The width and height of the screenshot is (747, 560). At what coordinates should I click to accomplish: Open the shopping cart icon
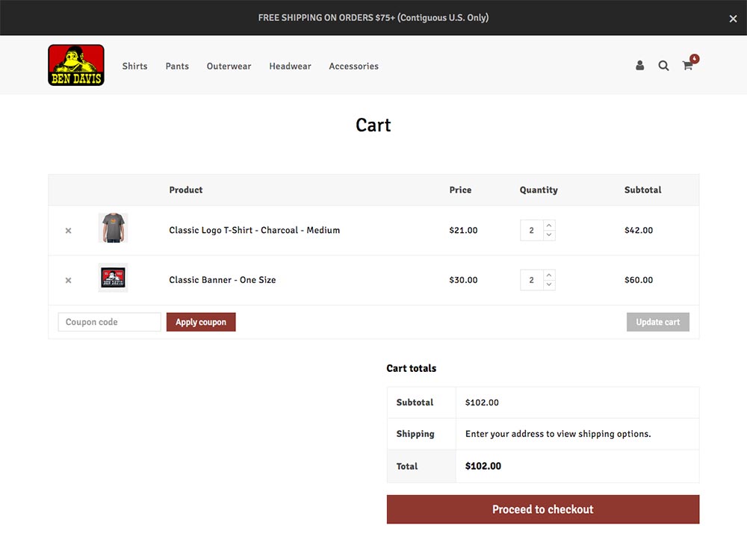(687, 66)
